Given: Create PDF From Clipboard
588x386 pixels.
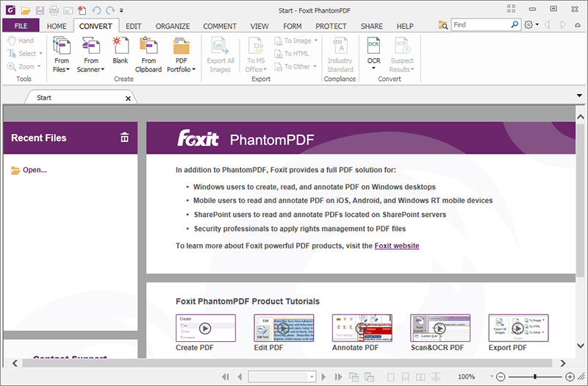Looking at the screenshot, I should coord(148,54).
